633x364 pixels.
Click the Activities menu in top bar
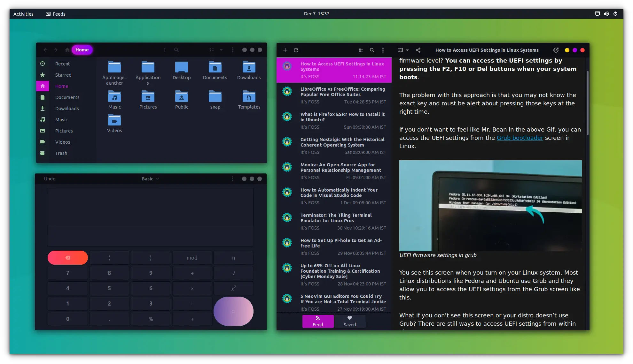point(23,13)
